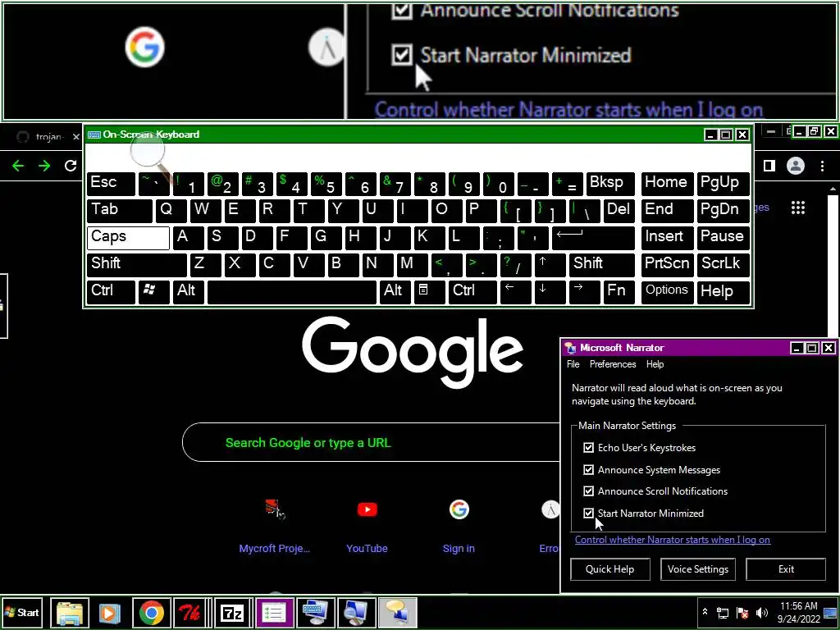Click the context menu key
840x630 pixels.
point(430,291)
